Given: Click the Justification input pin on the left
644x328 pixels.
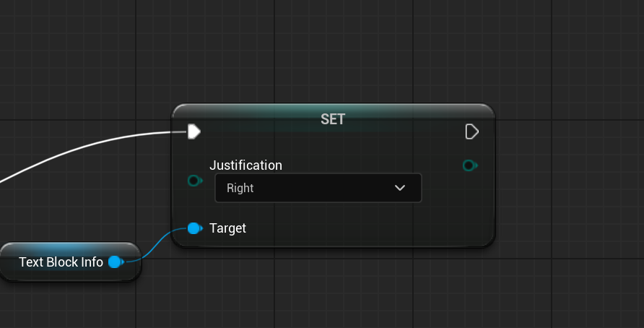Looking at the screenshot, I should pos(194,181).
